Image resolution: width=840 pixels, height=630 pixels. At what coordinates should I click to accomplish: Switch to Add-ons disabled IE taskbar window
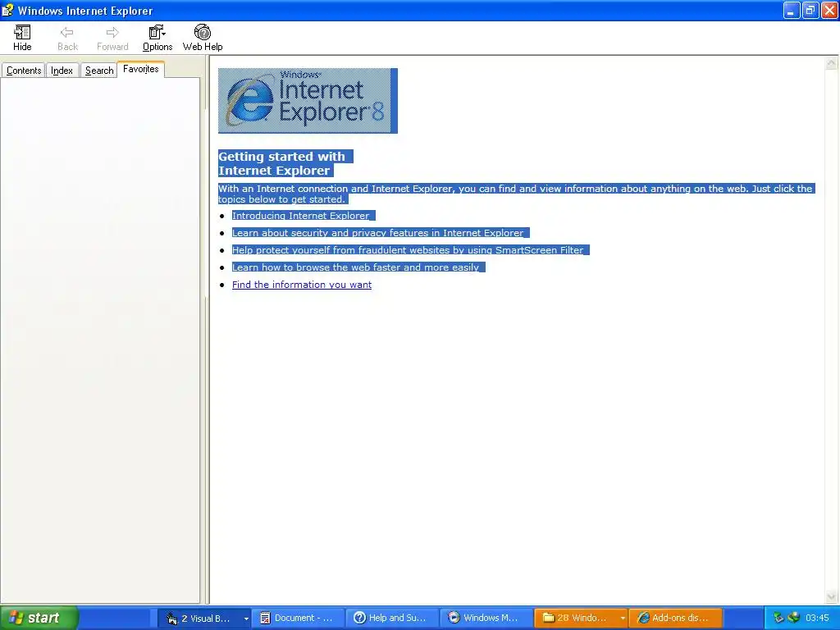click(676, 618)
